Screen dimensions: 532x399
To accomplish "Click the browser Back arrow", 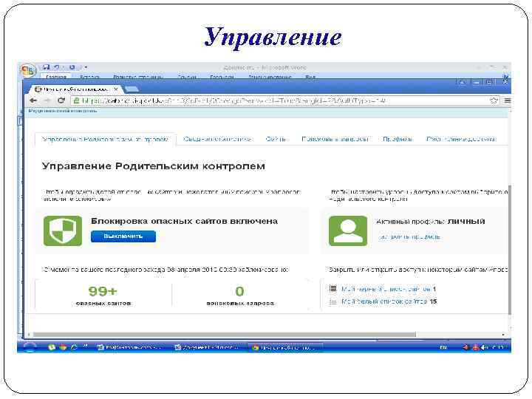I will pyautogui.click(x=33, y=100).
